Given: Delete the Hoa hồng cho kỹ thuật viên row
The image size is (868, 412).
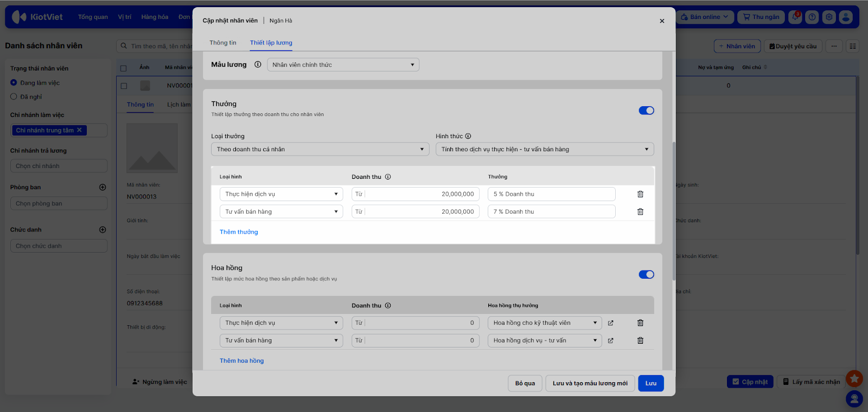Looking at the screenshot, I should pyautogui.click(x=640, y=323).
